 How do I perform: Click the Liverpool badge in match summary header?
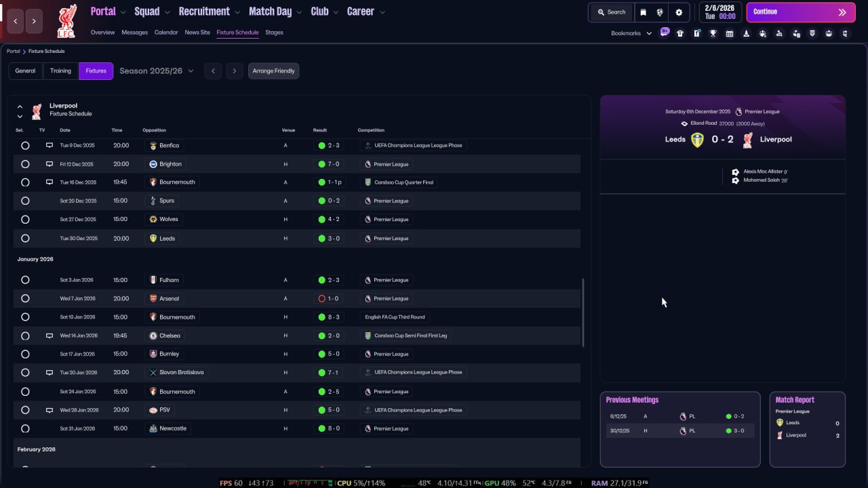748,140
